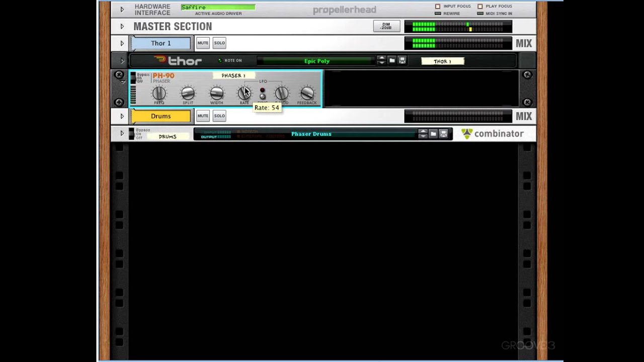Screen dimensions: 644x362
Task: Click the phaser RATE knob
Action: [x=244, y=93]
